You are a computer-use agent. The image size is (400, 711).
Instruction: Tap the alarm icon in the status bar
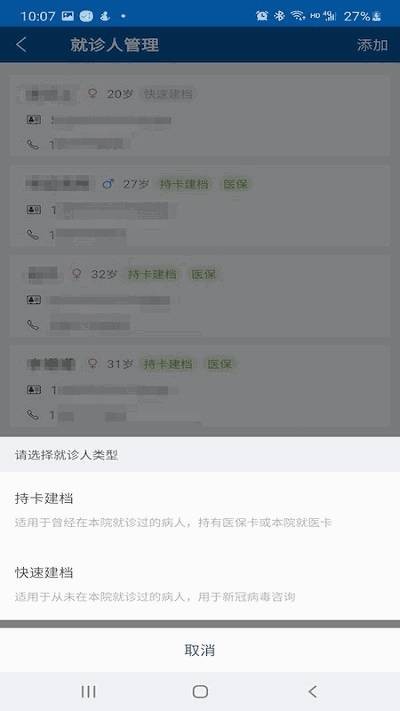(262, 16)
